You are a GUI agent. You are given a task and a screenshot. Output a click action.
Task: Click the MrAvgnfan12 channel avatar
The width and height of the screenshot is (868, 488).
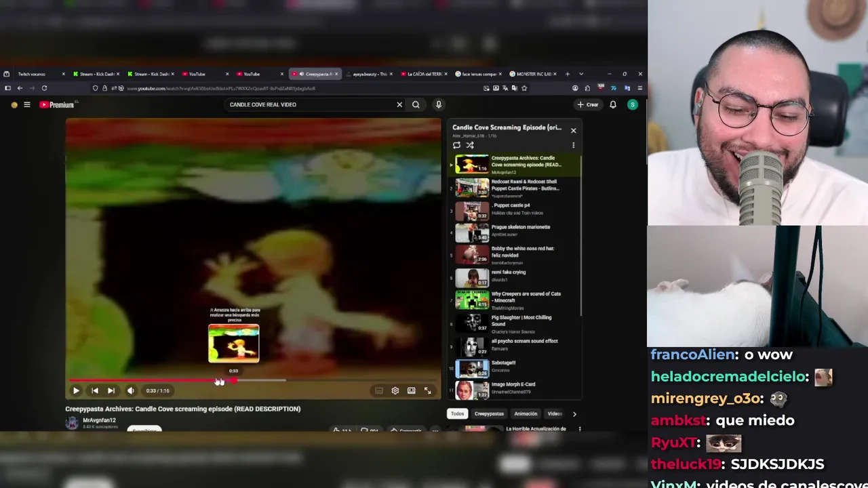tap(72, 424)
